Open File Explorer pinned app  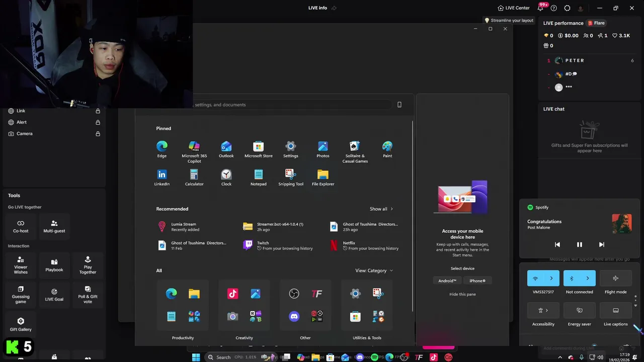tap(323, 177)
